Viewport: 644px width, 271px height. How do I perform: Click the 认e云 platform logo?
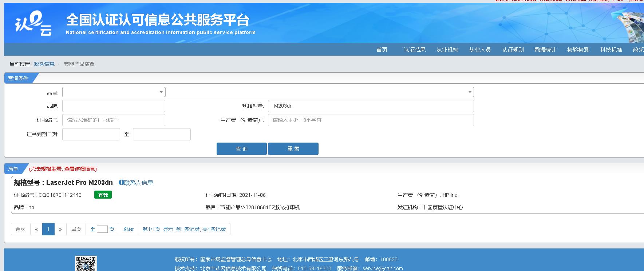coord(33,23)
